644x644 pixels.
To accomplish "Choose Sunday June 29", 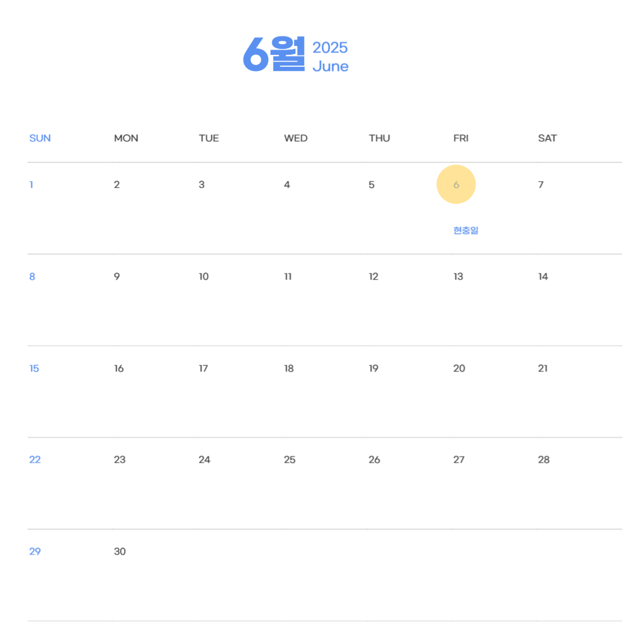I will point(35,552).
